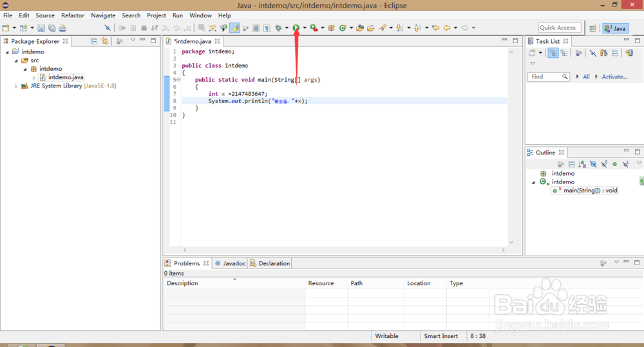Click the Previous Annotation arrow icon

(417, 28)
